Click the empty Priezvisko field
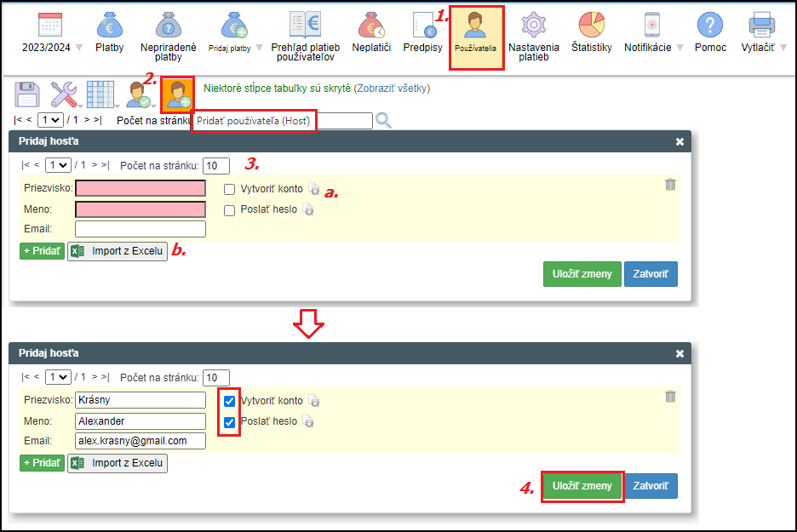Viewport: 797px width, 532px height. [x=140, y=188]
